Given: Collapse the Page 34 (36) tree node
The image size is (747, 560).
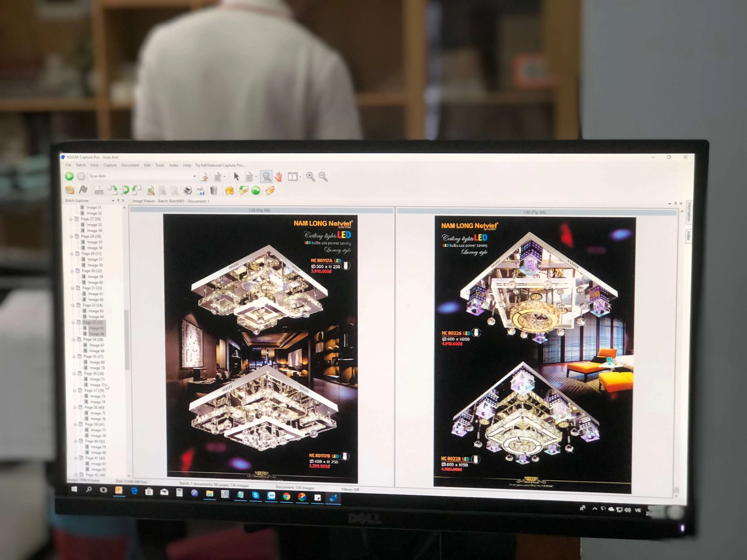Looking at the screenshot, I should (x=74, y=339).
